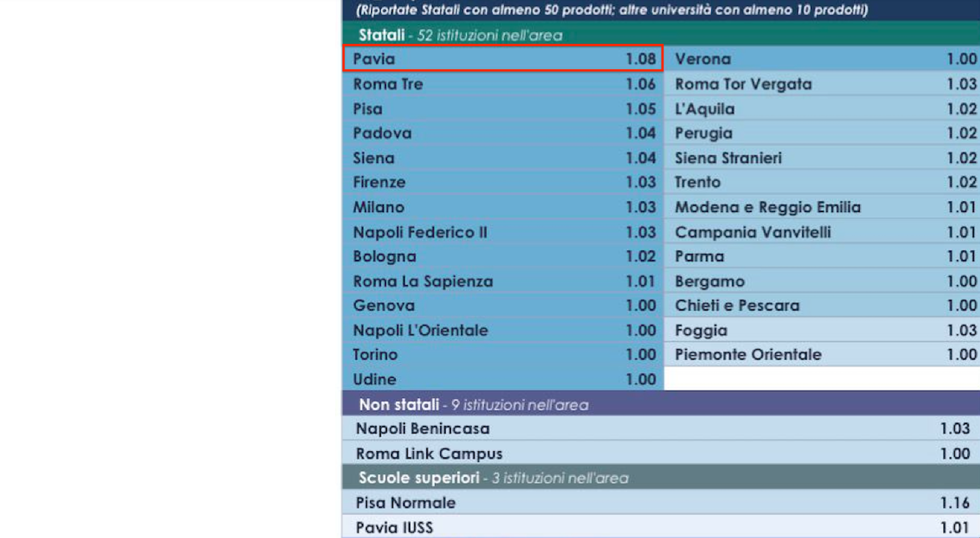Select the Milano row
The image size is (980, 538).
(x=503, y=207)
